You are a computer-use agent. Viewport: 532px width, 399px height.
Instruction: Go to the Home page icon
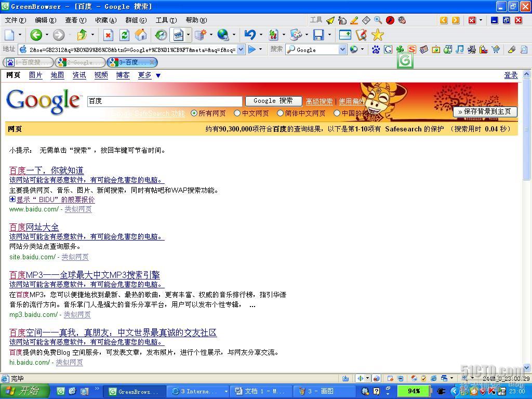pyautogui.click(x=141, y=35)
